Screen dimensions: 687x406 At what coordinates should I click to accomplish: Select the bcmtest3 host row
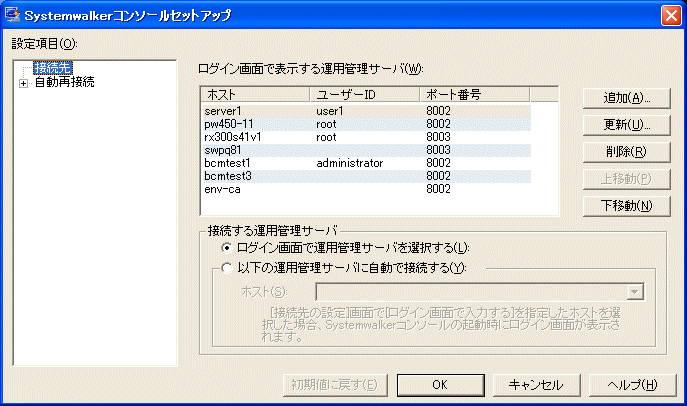pos(367,176)
